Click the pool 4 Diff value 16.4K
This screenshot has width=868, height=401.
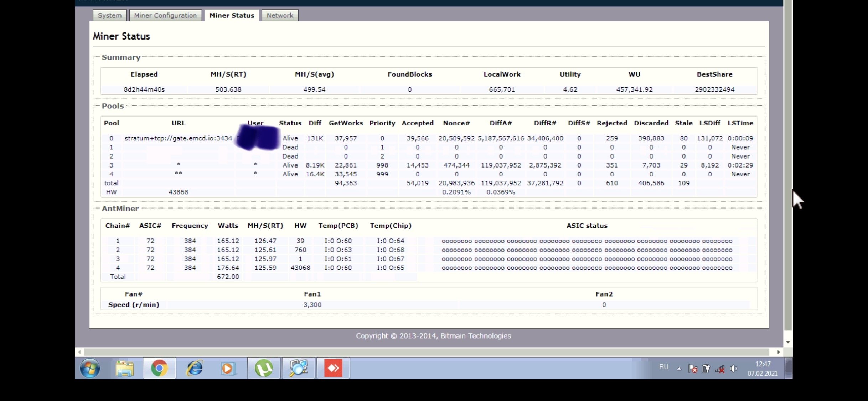point(315,174)
